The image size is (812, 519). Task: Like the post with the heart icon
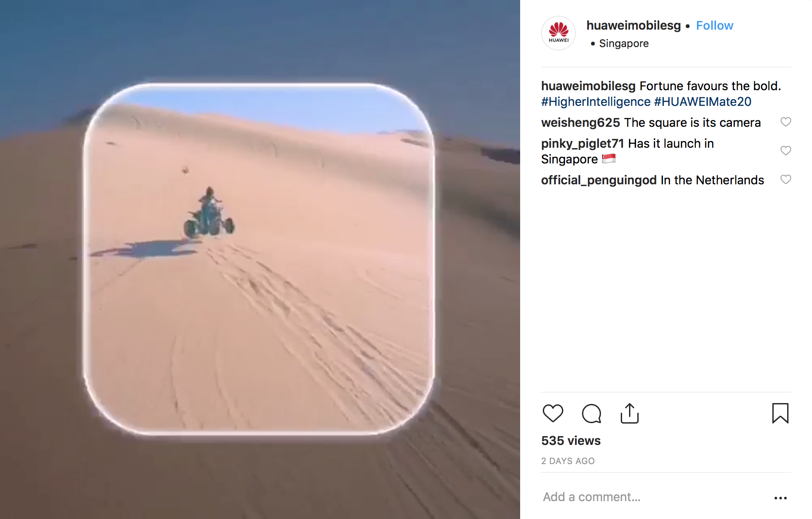pos(553,413)
